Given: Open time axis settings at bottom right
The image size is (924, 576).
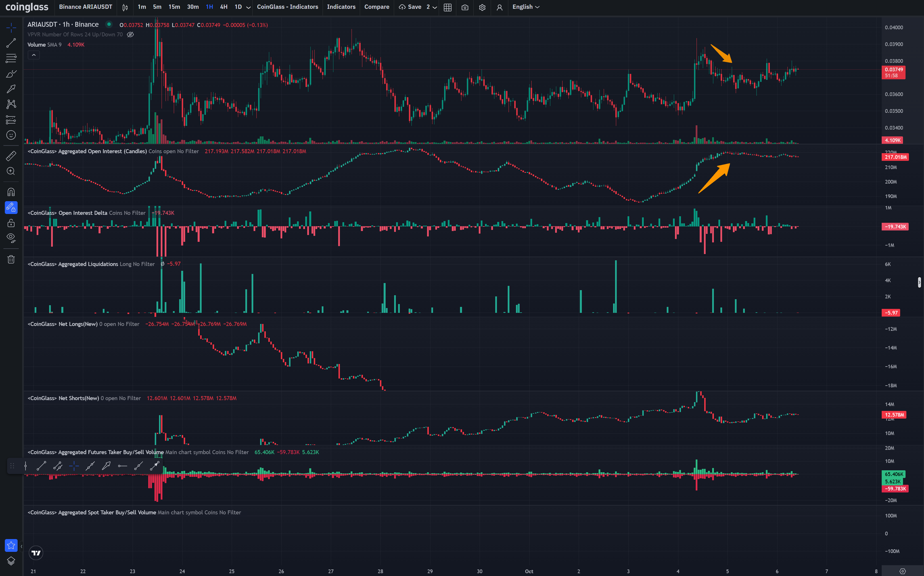Looking at the screenshot, I should pyautogui.click(x=902, y=571).
